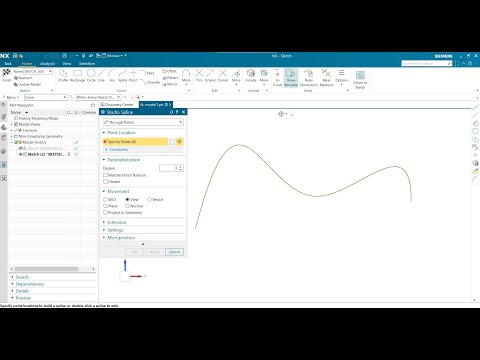The height and width of the screenshot is (360, 480).
Task: Switch to the Selection ribbon tab
Action: pyautogui.click(x=87, y=63)
